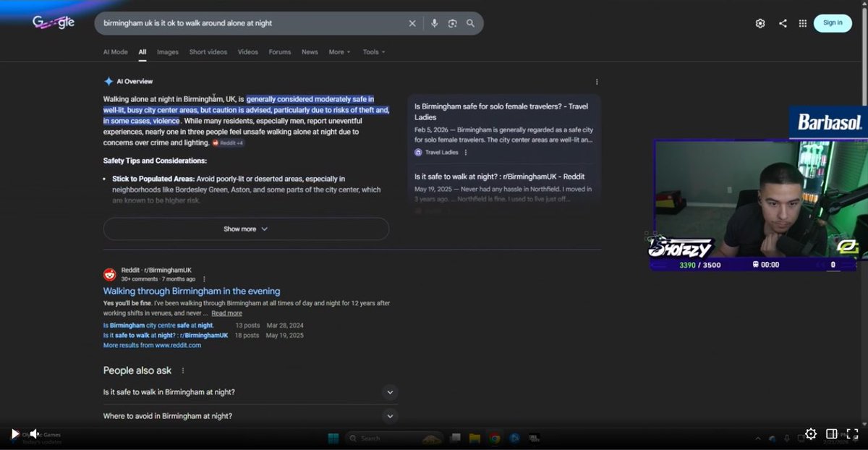Expand 'Is it safe to walk in Birmingham at night?'
Viewport: 868px width, 450px height.
pyautogui.click(x=250, y=392)
